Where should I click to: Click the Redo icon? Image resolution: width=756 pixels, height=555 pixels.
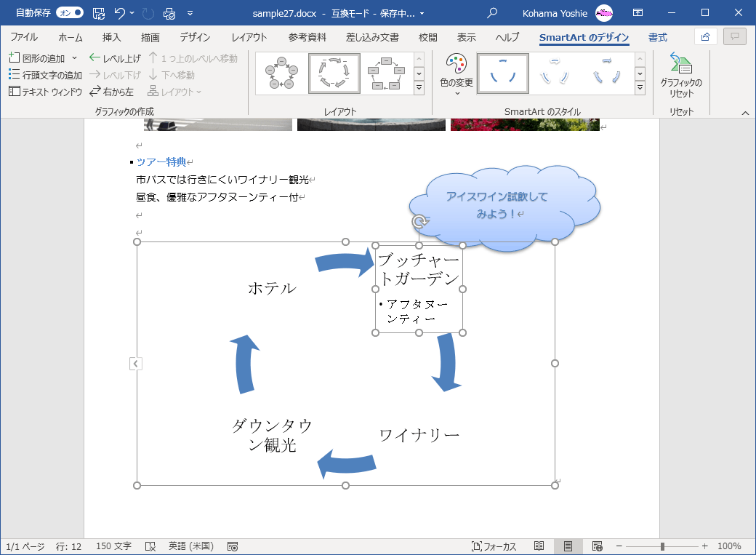pos(148,14)
